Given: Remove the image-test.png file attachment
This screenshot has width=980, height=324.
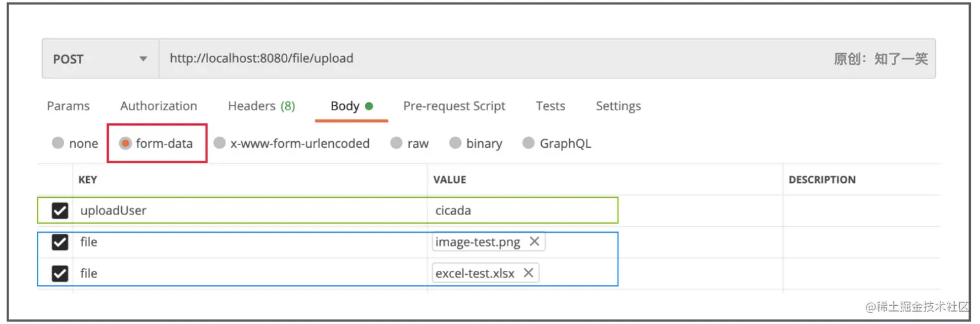Looking at the screenshot, I should (x=534, y=242).
